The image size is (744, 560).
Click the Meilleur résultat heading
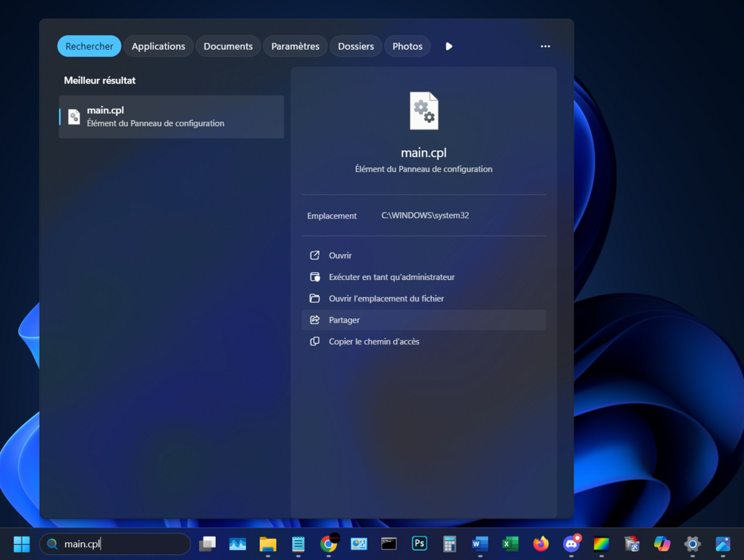pos(100,81)
